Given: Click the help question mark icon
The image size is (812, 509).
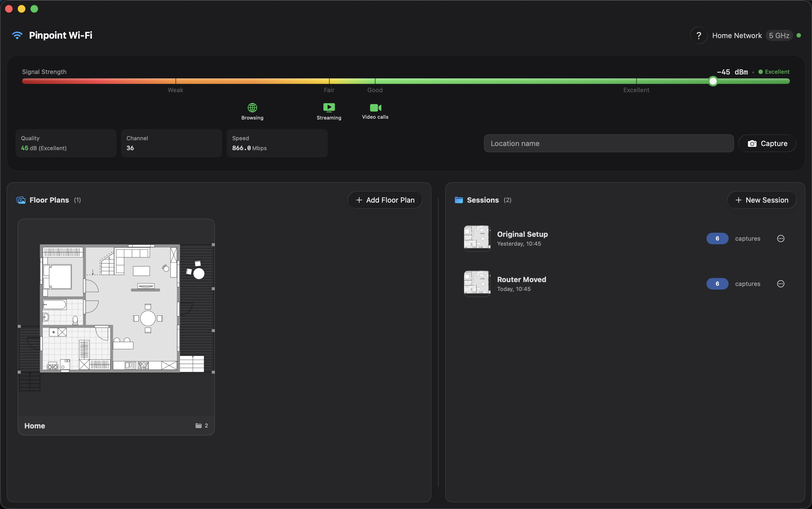Looking at the screenshot, I should [x=698, y=35].
